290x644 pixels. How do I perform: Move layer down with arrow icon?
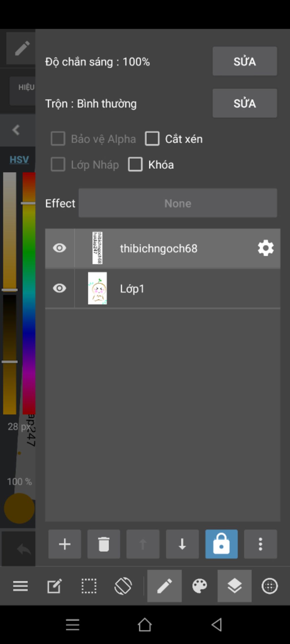(x=182, y=544)
